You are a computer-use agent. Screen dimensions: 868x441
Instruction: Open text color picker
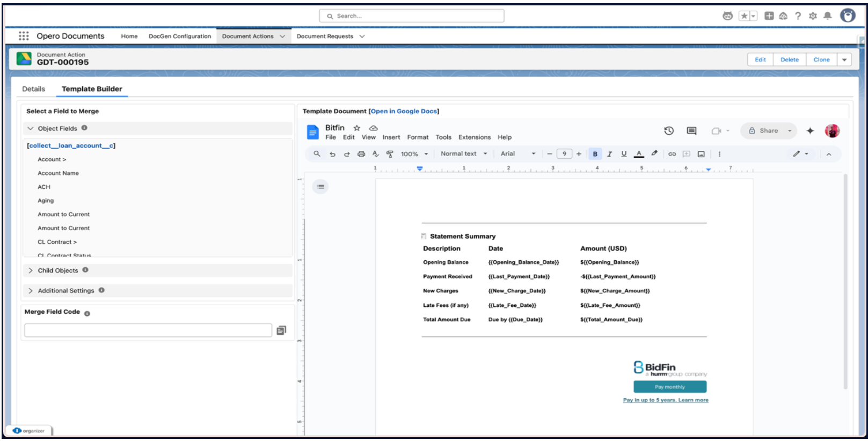[639, 154]
